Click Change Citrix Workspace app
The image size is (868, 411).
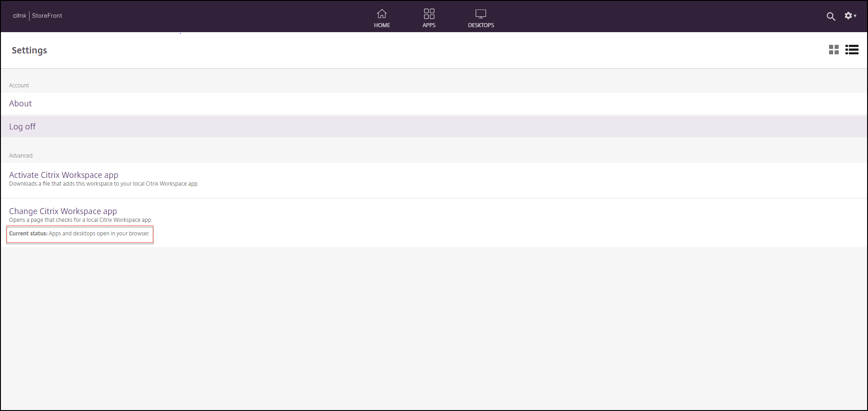coord(63,211)
